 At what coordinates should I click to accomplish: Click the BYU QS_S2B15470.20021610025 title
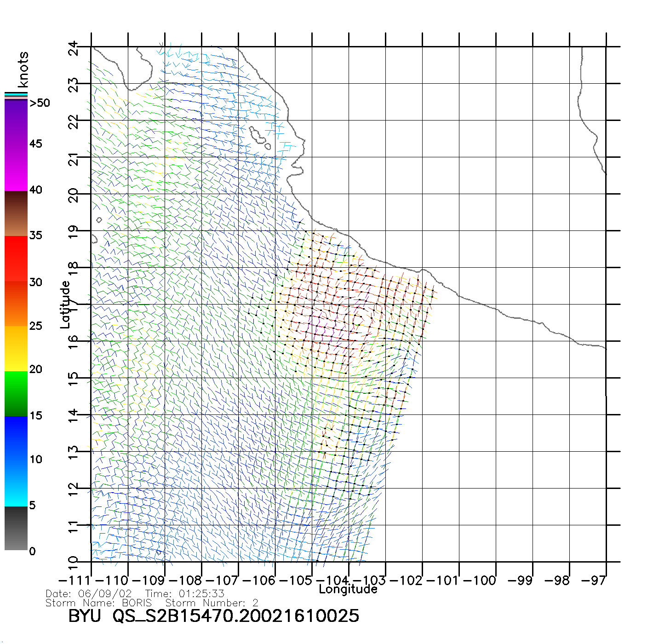click(x=213, y=616)
